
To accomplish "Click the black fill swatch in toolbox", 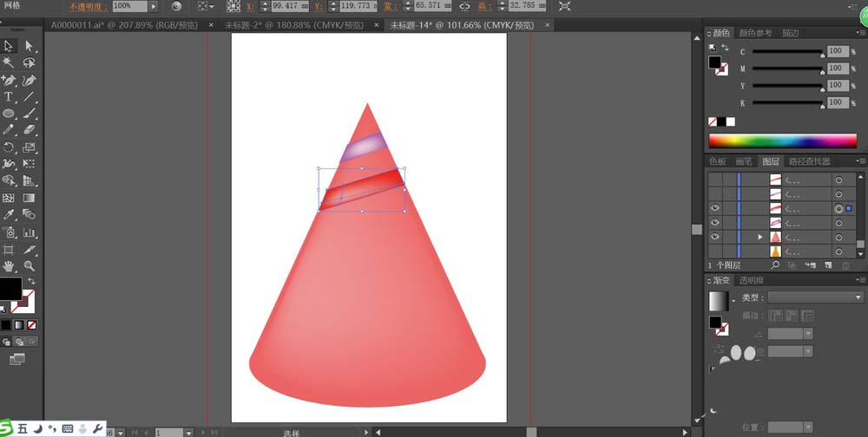I will click(x=10, y=289).
